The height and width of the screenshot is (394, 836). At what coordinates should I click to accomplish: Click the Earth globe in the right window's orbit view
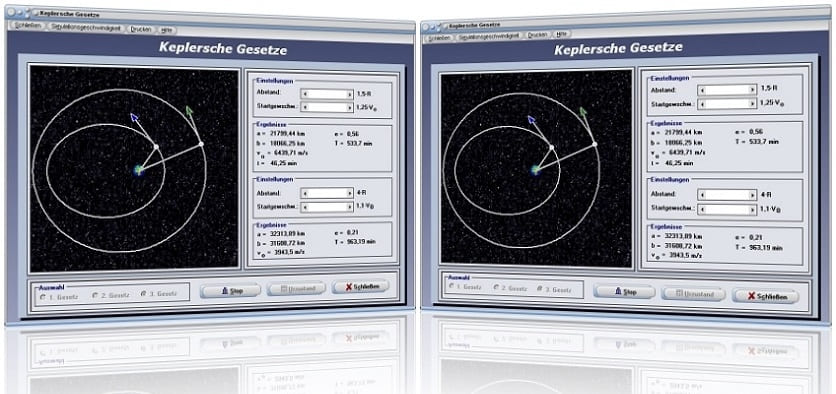535,170
